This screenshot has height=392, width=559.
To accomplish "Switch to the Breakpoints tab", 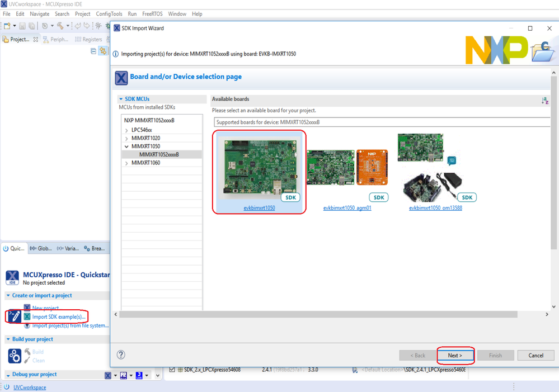I will [x=95, y=248].
